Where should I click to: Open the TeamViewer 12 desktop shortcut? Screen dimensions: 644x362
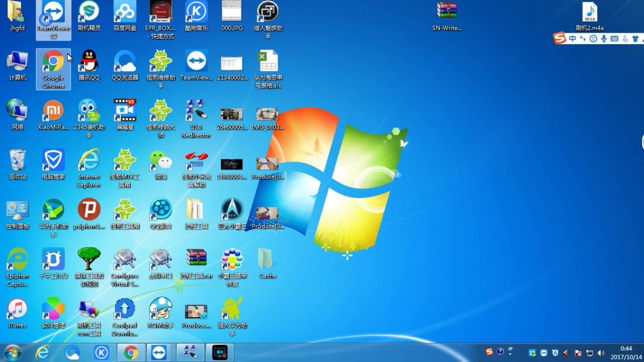pyautogui.click(x=53, y=20)
